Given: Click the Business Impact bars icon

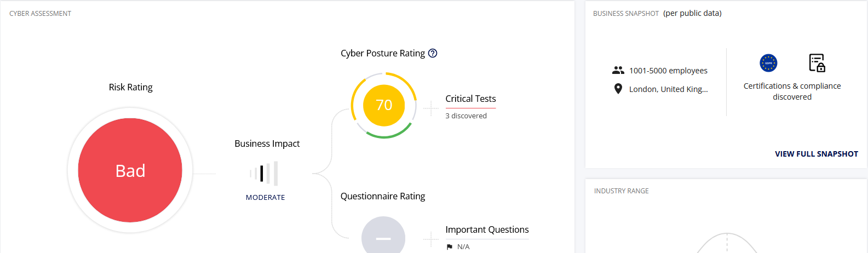Looking at the screenshot, I should 264,174.
